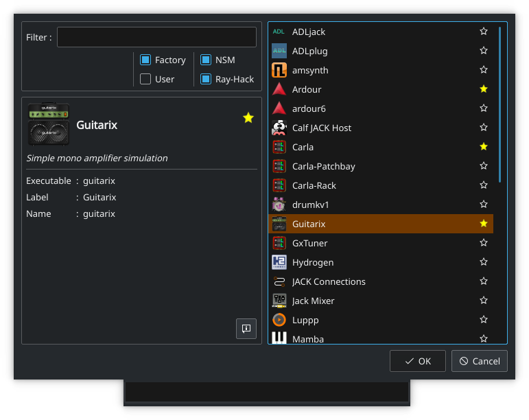Favorite amsynth with its star
529x420 pixels.
coord(484,70)
